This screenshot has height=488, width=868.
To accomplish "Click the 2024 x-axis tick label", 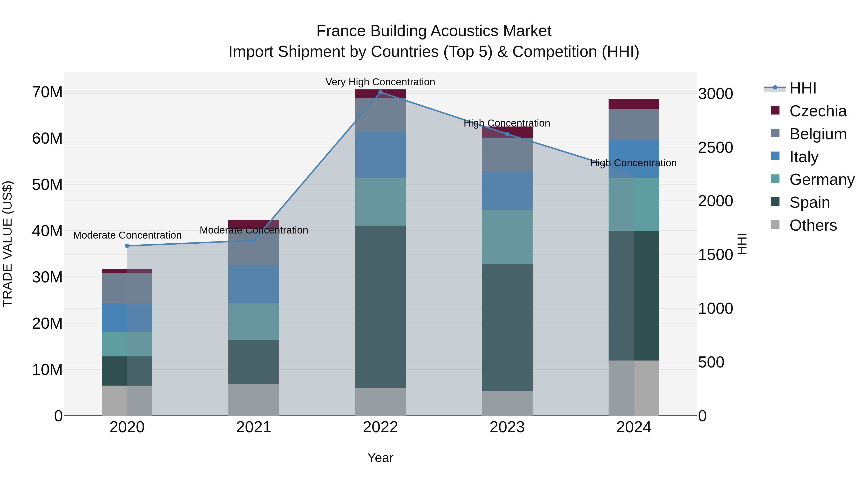I will point(634,427).
